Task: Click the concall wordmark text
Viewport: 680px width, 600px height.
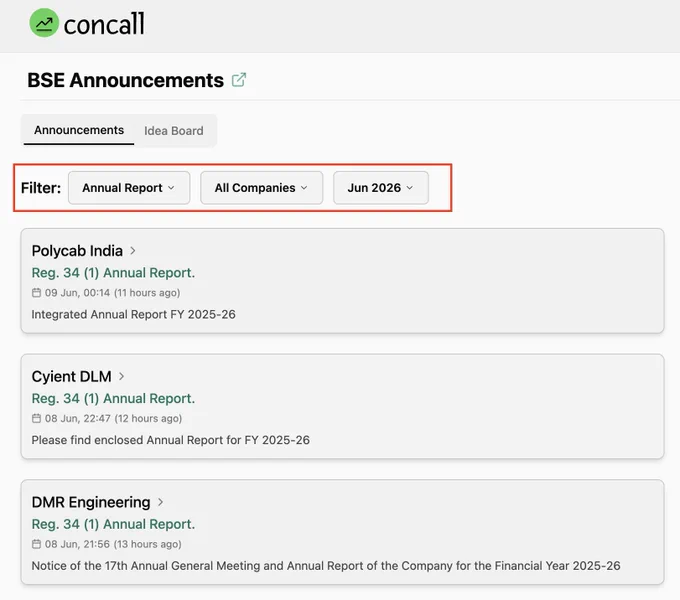Action: click(x=104, y=24)
